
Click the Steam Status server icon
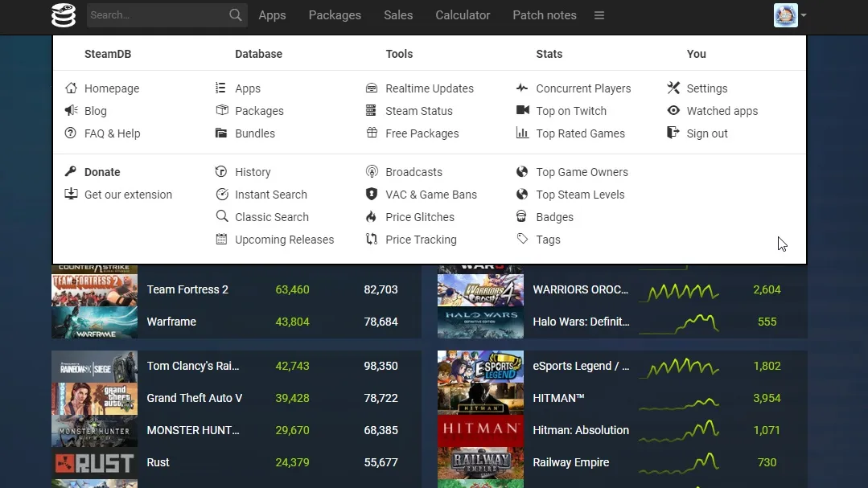click(371, 111)
